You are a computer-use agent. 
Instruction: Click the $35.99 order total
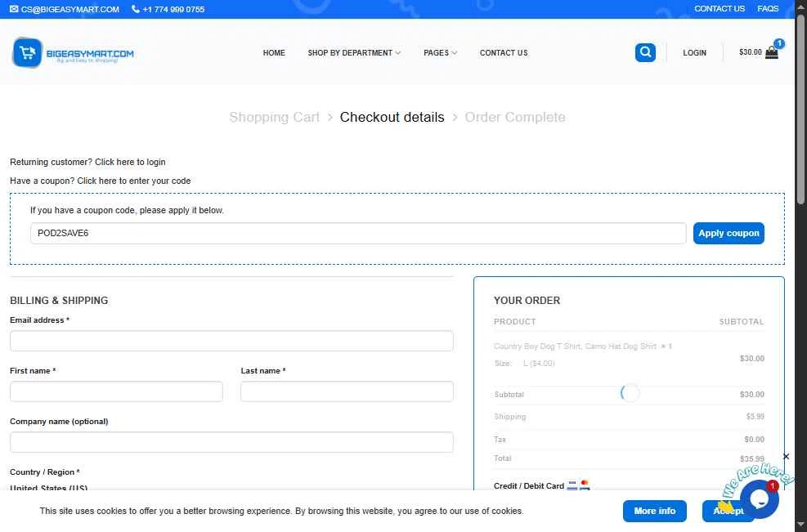point(752,458)
